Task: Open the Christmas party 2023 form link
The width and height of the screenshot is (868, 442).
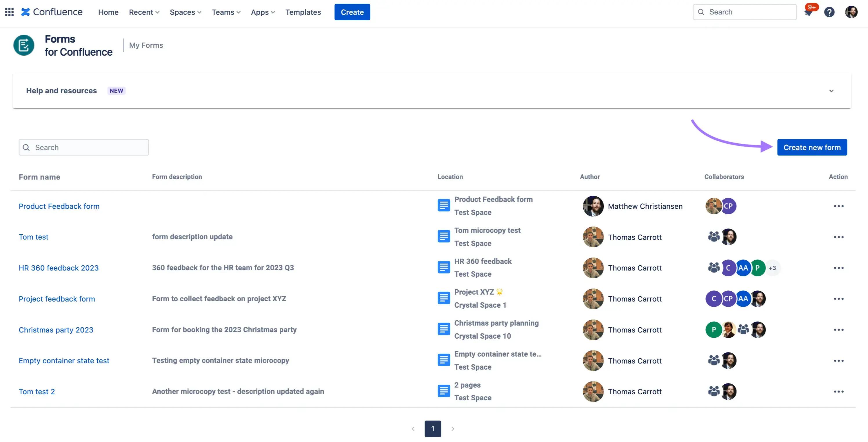Action: pyautogui.click(x=56, y=330)
